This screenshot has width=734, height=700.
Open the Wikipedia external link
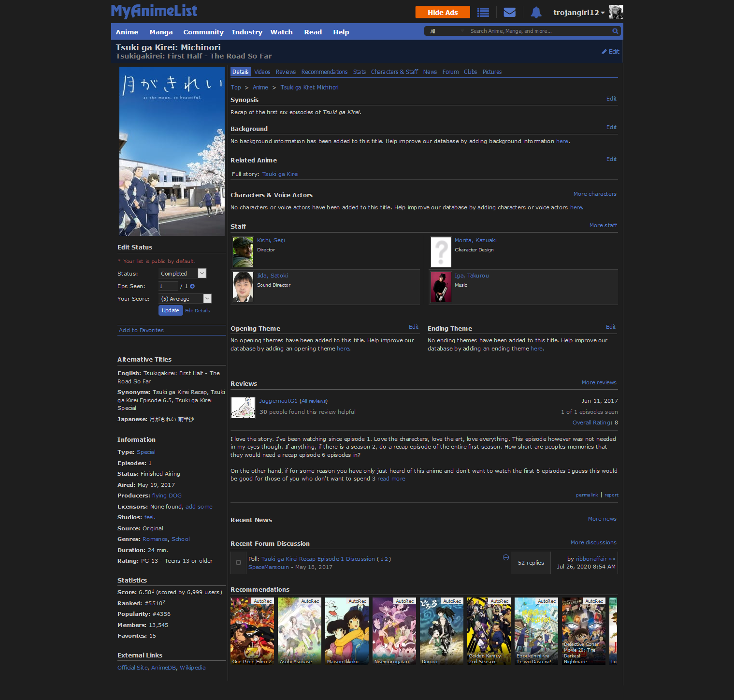[193, 668]
